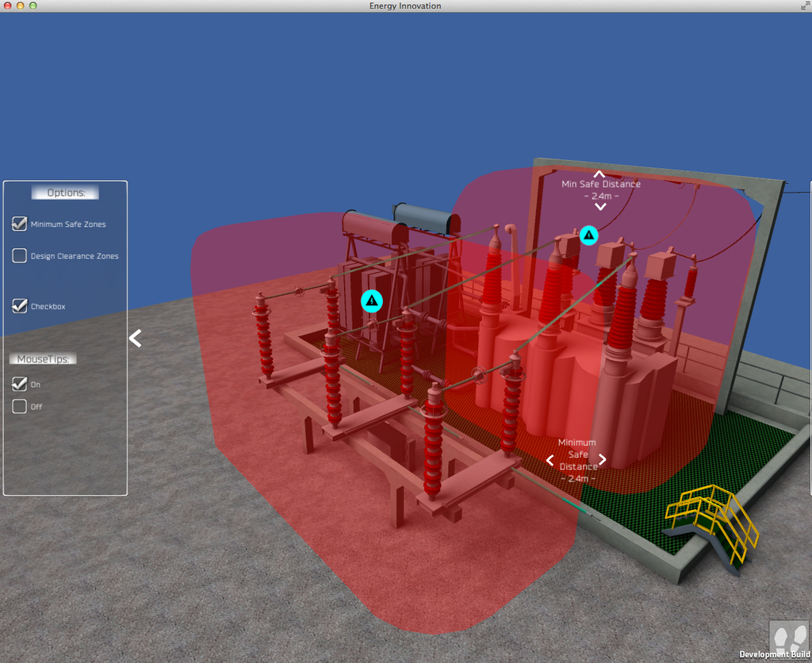Screen dimensions: 812x663
Task: Click the cyan warning marker atop the transformer bushings
Action: tap(588, 235)
